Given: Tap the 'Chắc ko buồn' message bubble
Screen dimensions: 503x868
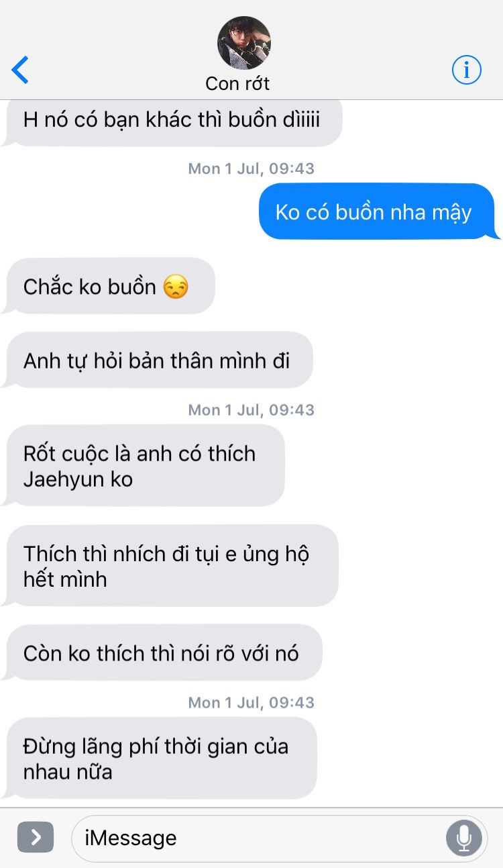Looking at the screenshot, I should pyautogui.click(x=109, y=286).
